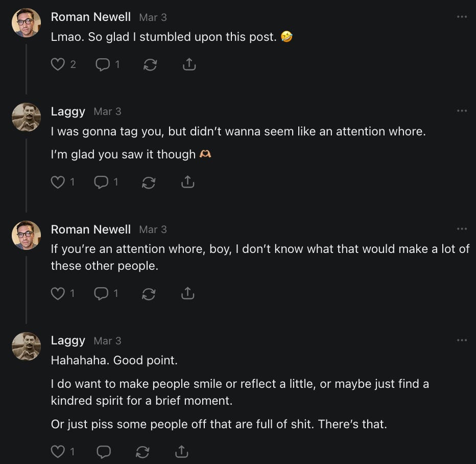Share Roman Newell's "these other people" comment
The width and height of the screenshot is (476, 464).
[188, 293]
